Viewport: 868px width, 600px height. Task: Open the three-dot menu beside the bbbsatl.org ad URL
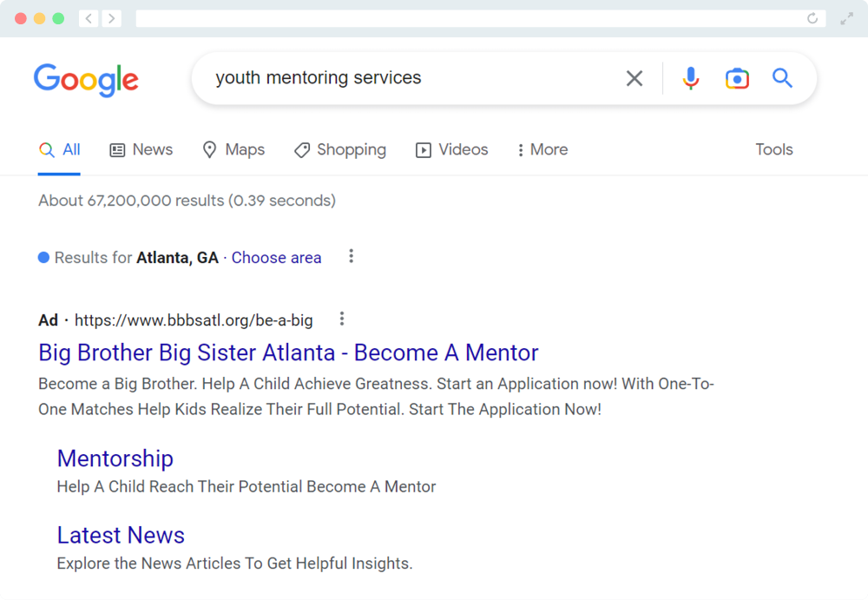[342, 319]
